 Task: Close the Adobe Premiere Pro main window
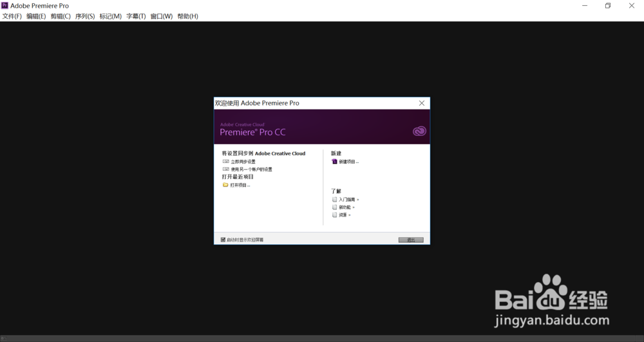point(632,5)
